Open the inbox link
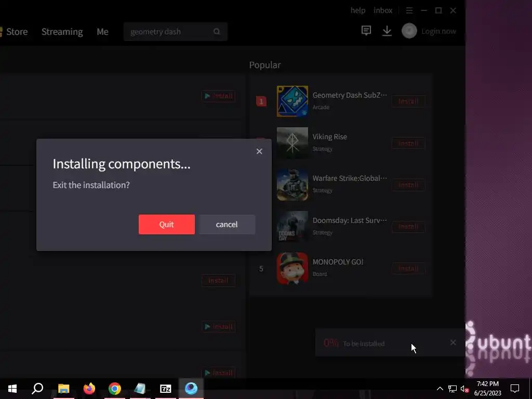 coord(383,10)
